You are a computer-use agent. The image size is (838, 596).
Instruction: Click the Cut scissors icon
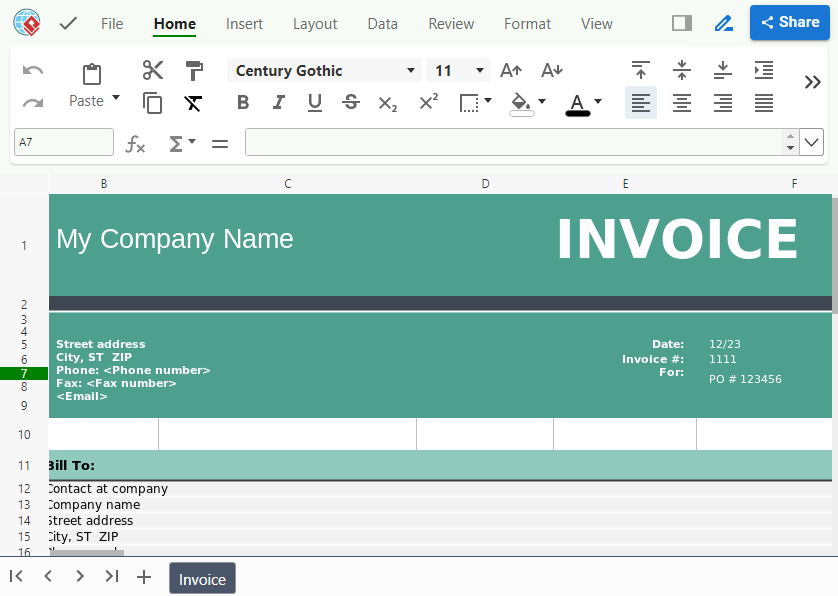coord(152,70)
